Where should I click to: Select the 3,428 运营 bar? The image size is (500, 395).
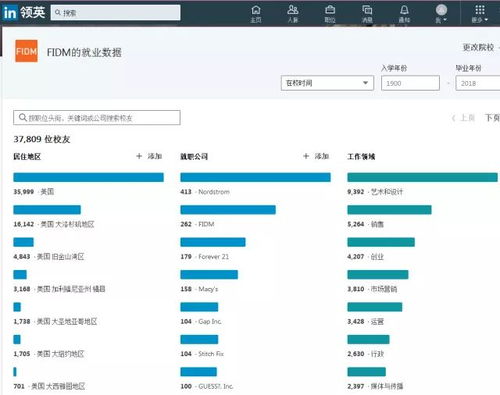click(375, 307)
